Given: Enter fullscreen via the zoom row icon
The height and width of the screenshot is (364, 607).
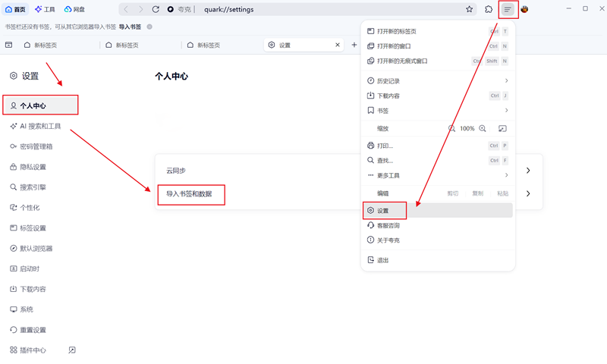Looking at the screenshot, I should coord(502,128).
